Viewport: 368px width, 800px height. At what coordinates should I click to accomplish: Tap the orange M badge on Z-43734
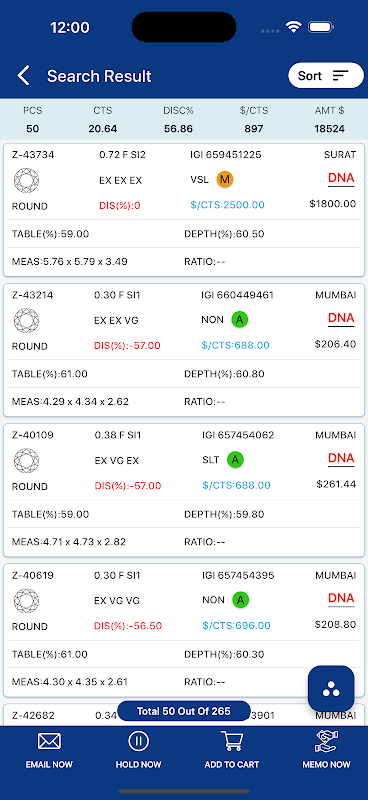pyautogui.click(x=225, y=179)
